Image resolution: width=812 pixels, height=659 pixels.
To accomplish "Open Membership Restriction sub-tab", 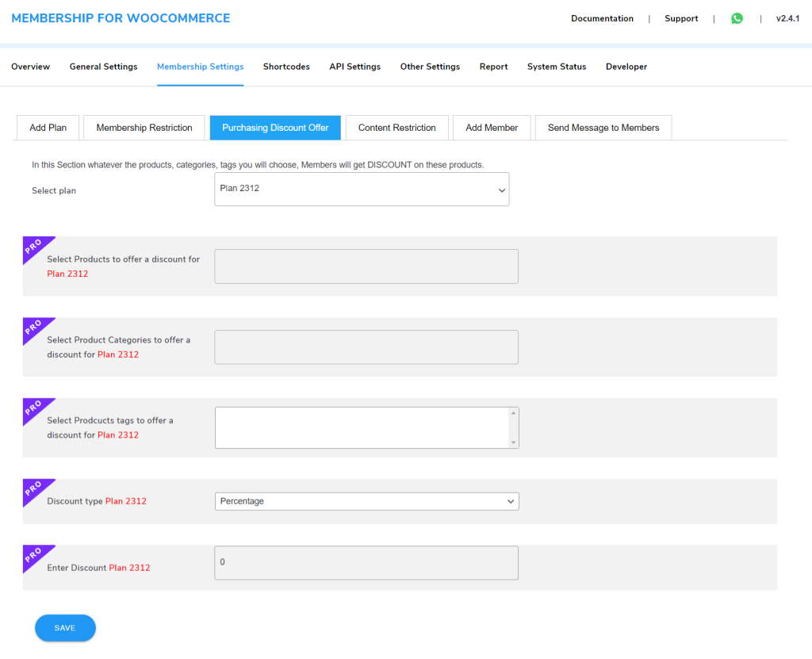I will [144, 128].
